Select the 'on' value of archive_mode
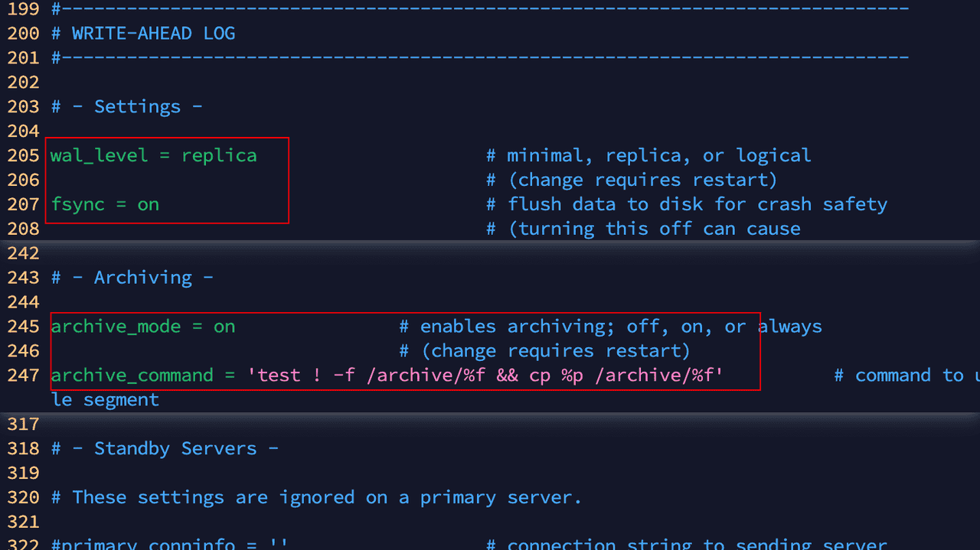Screen dimensions: 980x550 pos(224,326)
